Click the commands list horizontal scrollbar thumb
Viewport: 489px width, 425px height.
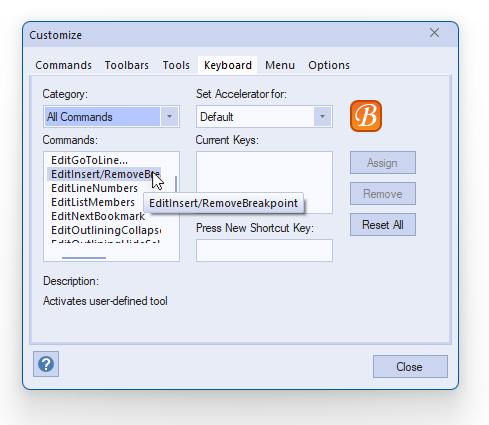coord(84,258)
